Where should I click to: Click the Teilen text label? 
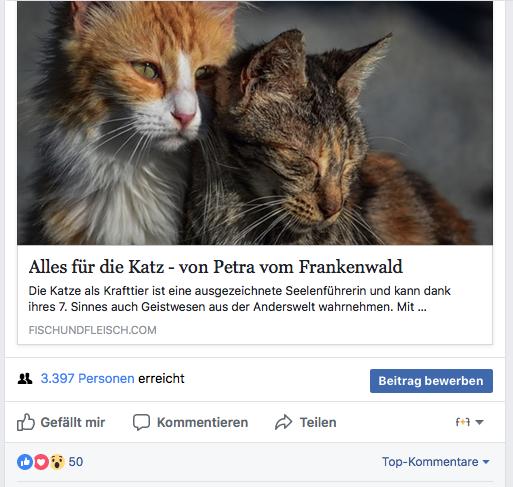click(x=318, y=422)
